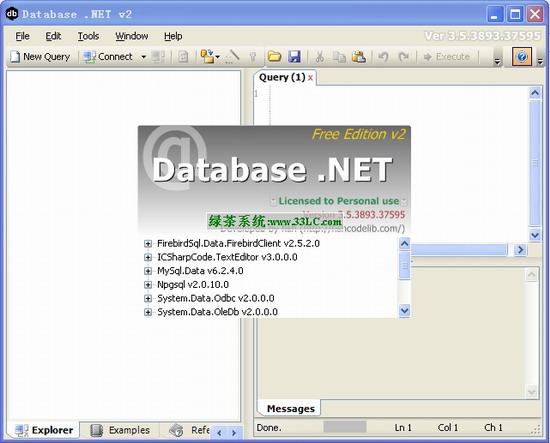550x443 pixels.
Task: Open toolbar overflow arrow beside help icon
Action: [540, 62]
